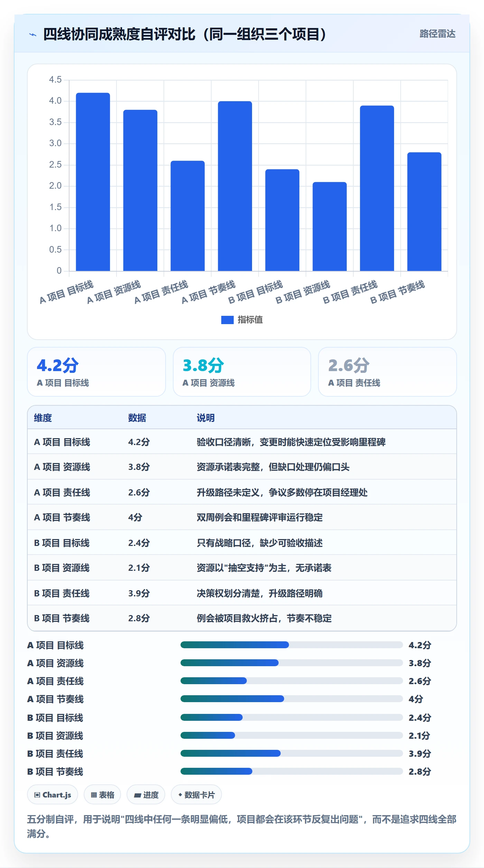Screen dimensions: 484x868
Task: Toggle the 指标值 legend color box
Action: click(x=227, y=320)
